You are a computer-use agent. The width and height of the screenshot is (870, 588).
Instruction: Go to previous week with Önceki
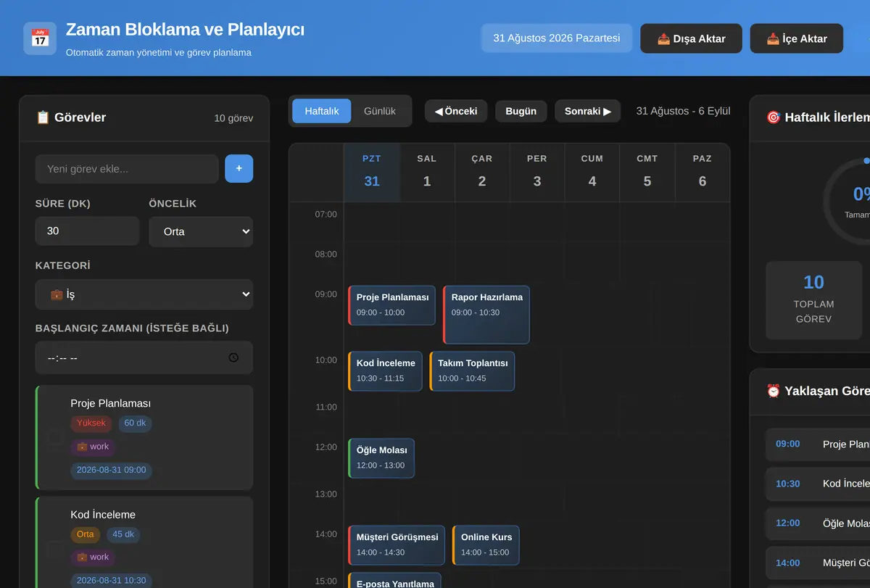tap(456, 111)
